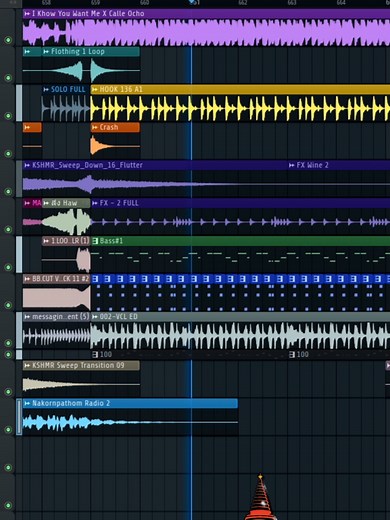Open messagin..ent (5) clip menu arrow

pyautogui.click(x=27, y=317)
